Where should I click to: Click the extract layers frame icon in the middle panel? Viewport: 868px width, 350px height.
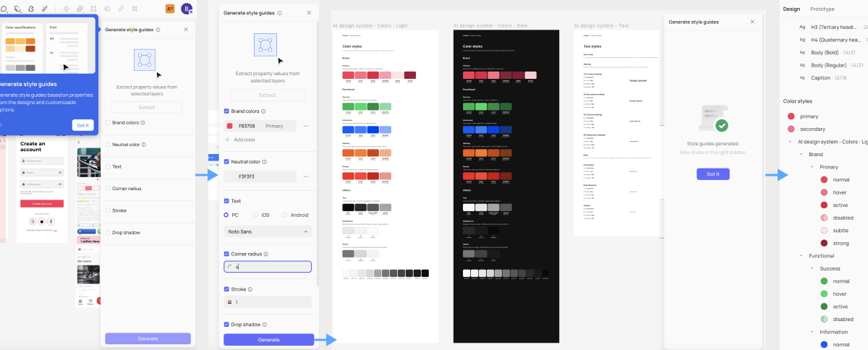point(265,46)
